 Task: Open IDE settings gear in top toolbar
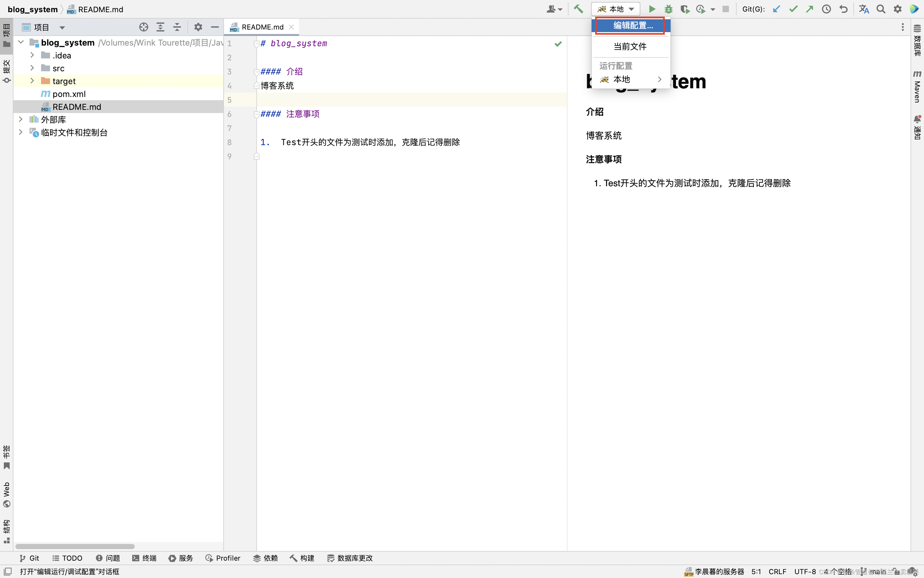pos(898,9)
